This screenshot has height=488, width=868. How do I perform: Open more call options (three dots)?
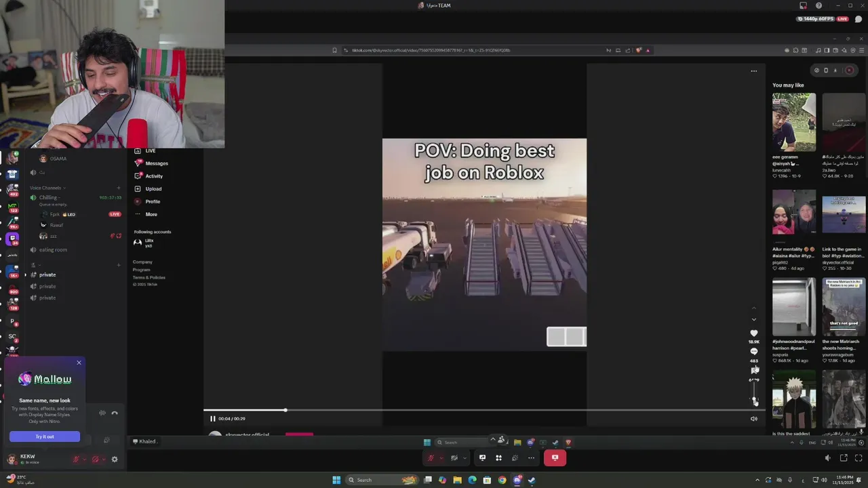(531, 458)
